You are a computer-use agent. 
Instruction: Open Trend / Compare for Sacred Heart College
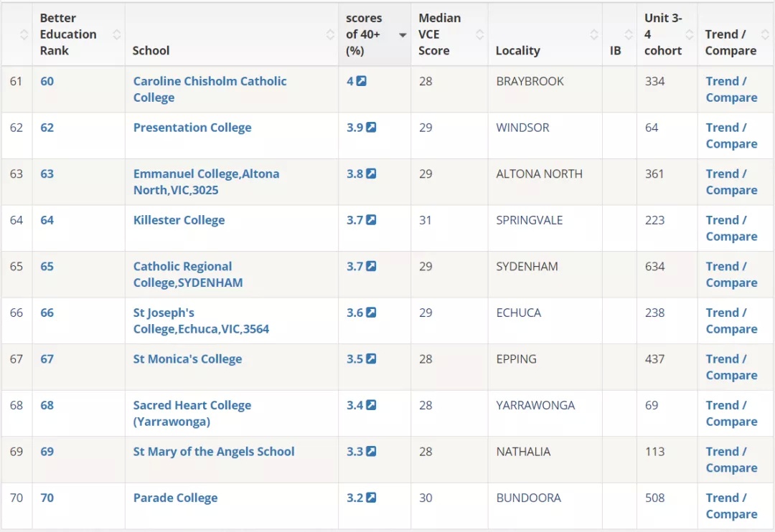pyautogui.click(x=731, y=413)
